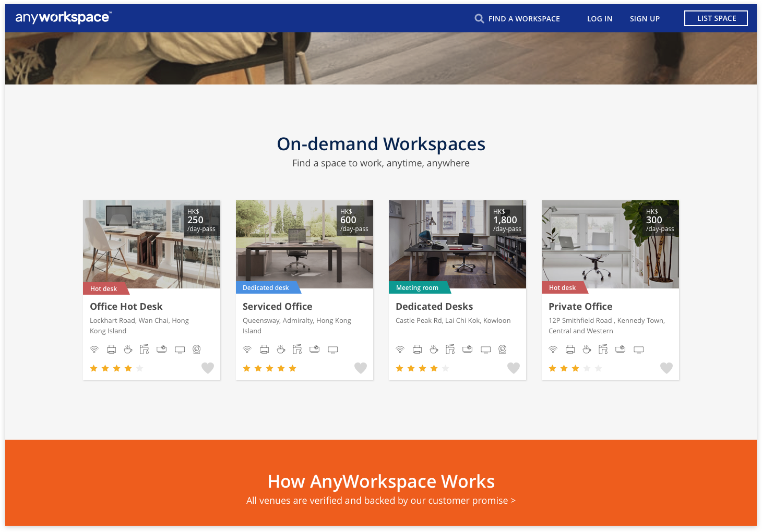Click the 12P Smithfield Road address text

click(x=606, y=326)
